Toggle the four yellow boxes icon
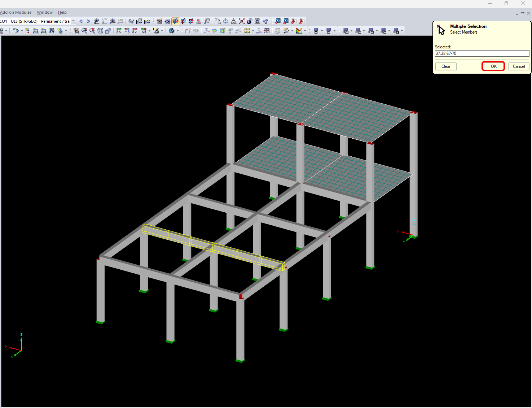Viewport: 532px width, 408px height. [247, 31]
